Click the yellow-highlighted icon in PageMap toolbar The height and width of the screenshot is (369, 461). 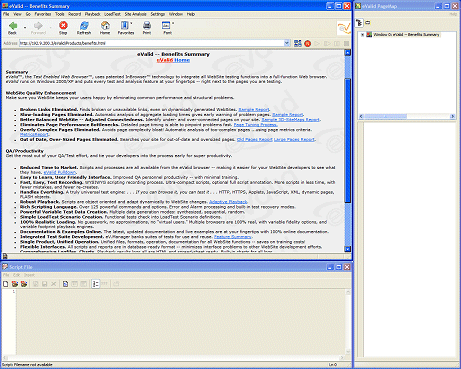[x=368, y=23]
